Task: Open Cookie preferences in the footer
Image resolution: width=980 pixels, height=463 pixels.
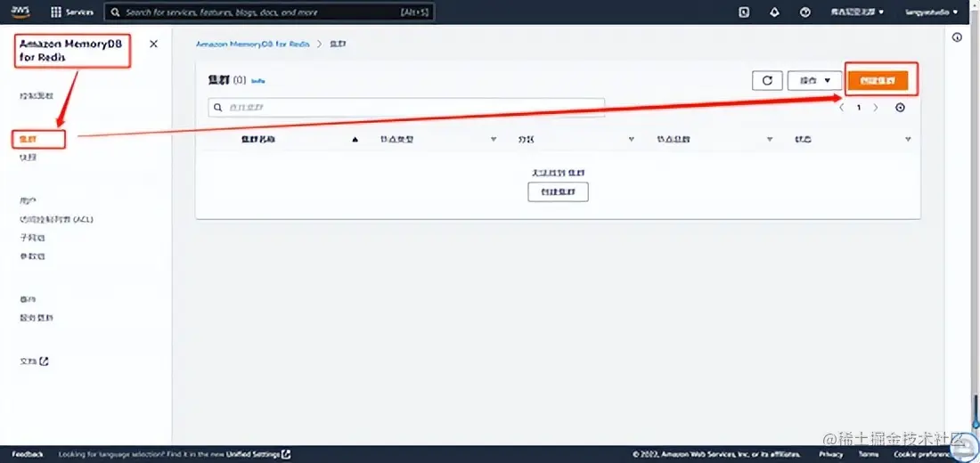Action: pos(922,454)
